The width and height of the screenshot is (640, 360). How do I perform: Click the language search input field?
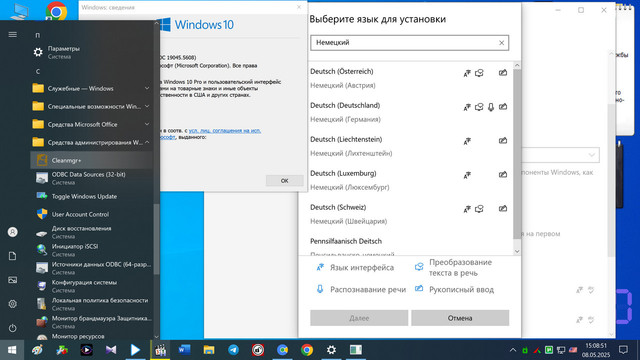(x=409, y=43)
